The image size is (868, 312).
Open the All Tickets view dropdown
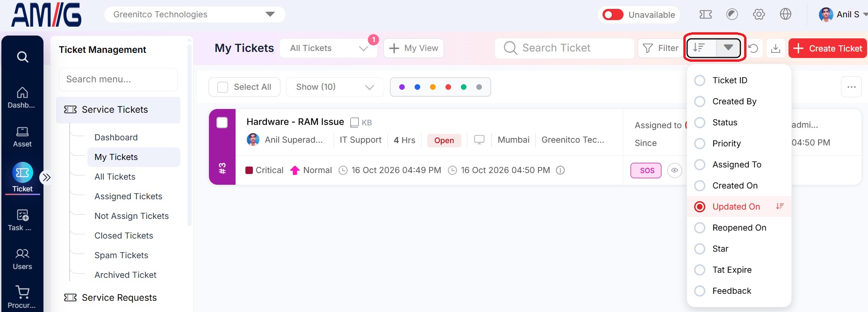(x=329, y=48)
